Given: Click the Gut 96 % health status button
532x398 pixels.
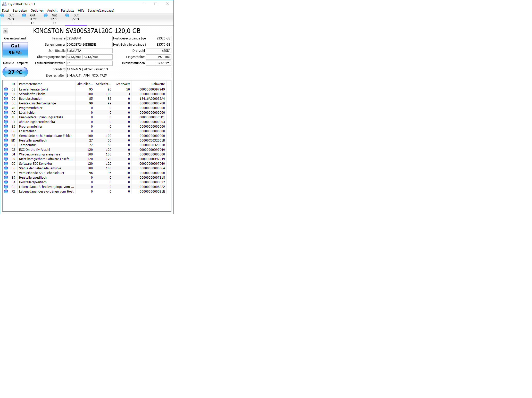Looking at the screenshot, I should point(15,49).
